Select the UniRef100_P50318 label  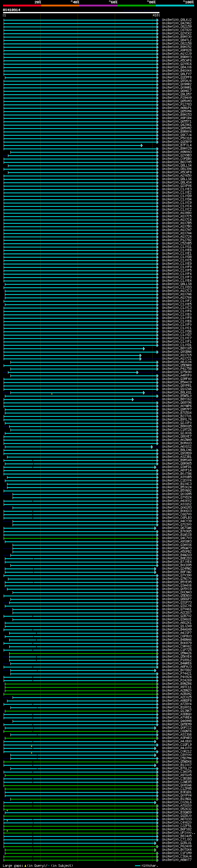point(177,139)
